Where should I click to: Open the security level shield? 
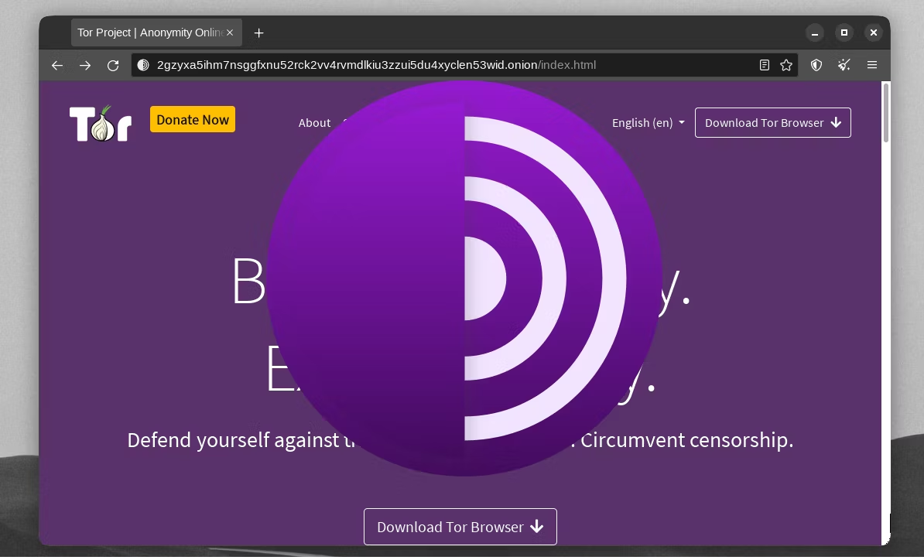pyautogui.click(x=816, y=66)
